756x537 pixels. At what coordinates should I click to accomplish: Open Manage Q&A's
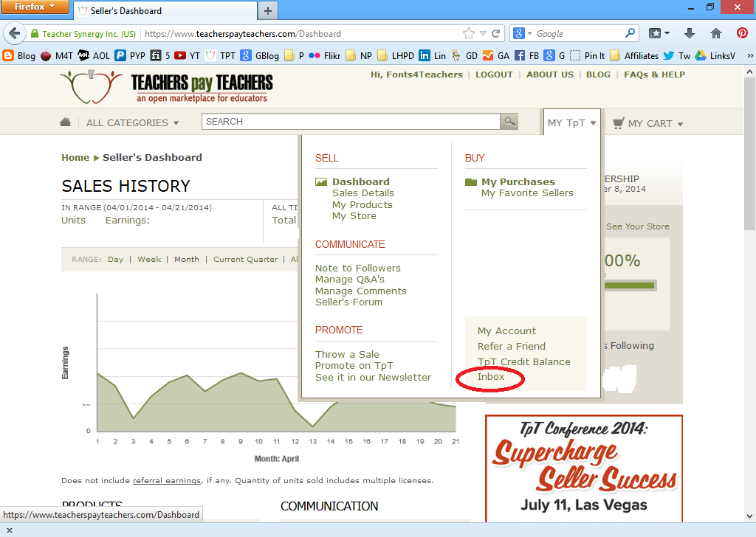tap(349, 280)
